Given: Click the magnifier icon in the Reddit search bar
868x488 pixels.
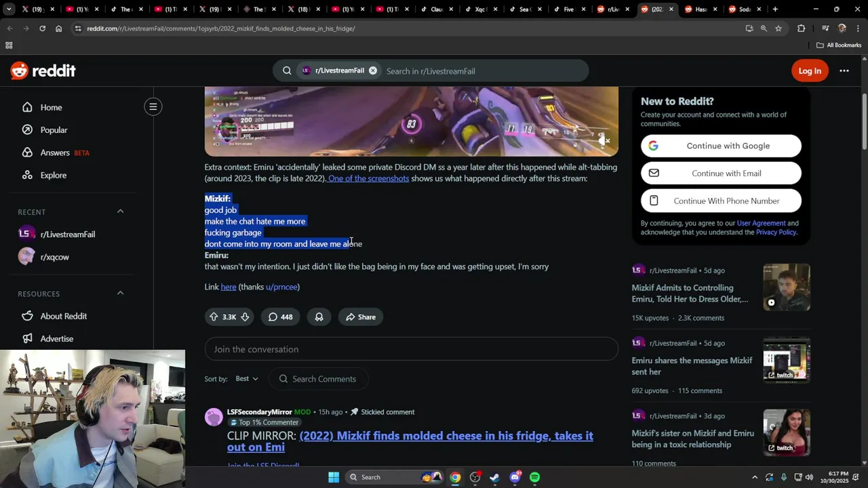Looking at the screenshot, I should [x=287, y=70].
